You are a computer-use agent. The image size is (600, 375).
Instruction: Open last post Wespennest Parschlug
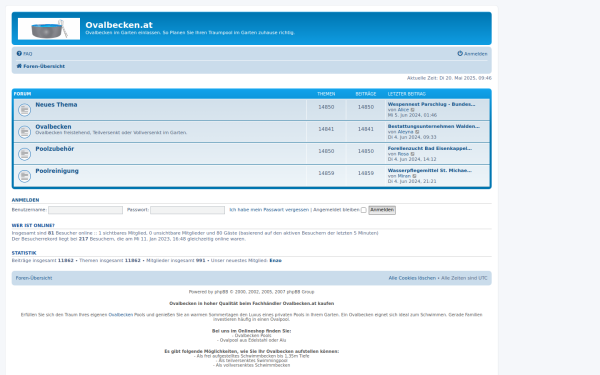click(431, 104)
